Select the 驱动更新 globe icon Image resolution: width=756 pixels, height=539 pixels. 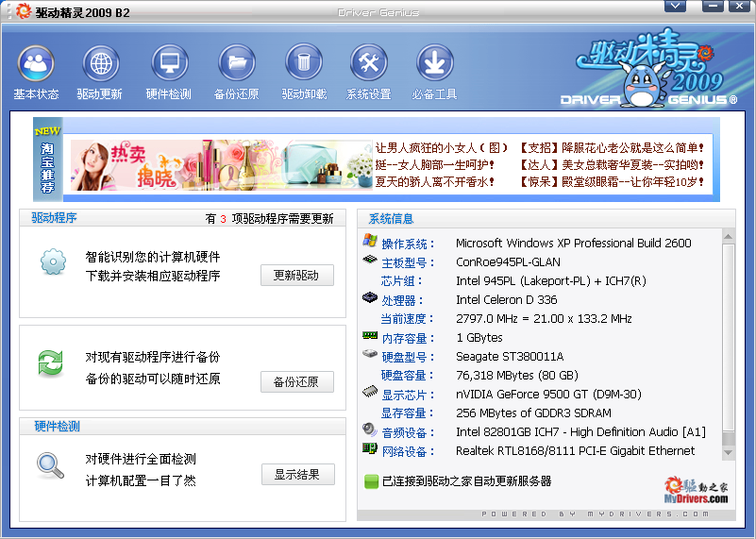click(100, 64)
